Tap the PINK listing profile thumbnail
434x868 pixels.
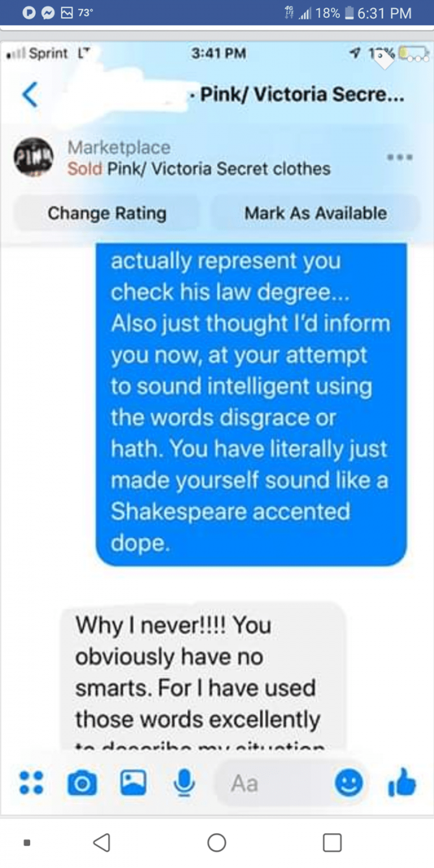pos(34,156)
